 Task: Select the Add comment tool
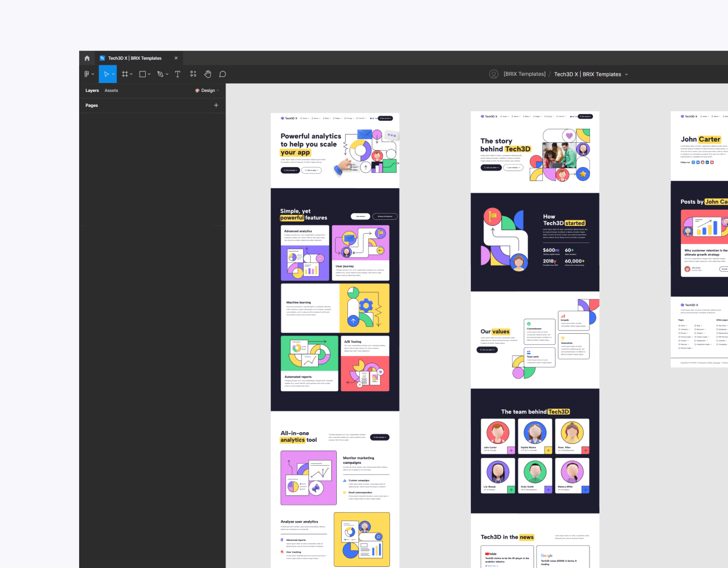tap(223, 74)
